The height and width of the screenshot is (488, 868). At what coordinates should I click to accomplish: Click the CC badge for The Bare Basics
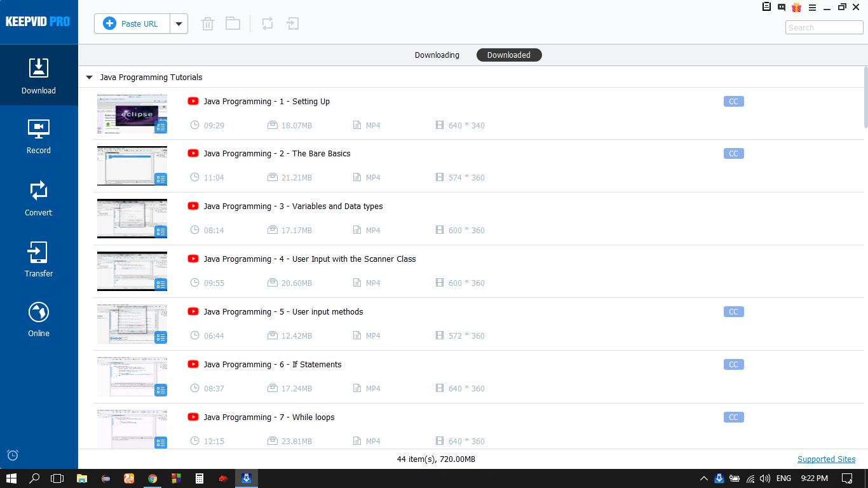pos(733,154)
